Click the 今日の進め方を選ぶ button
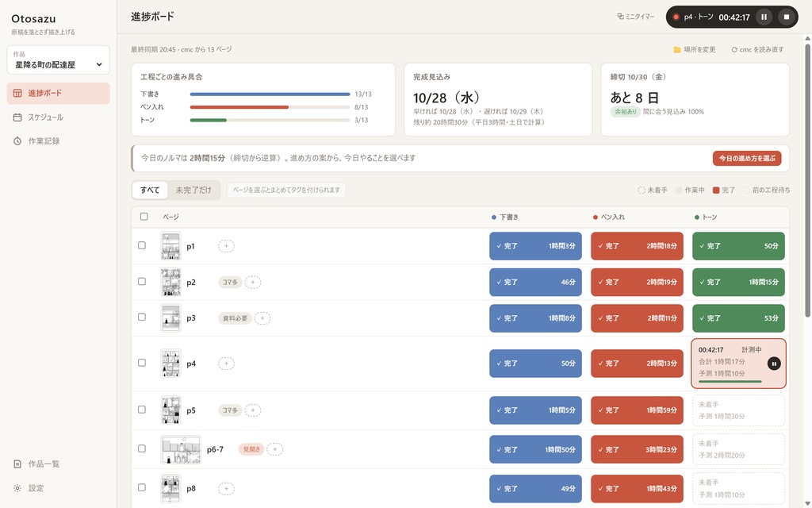This screenshot has width=812, height=508. pyautogui.click(x=747, y=159)
